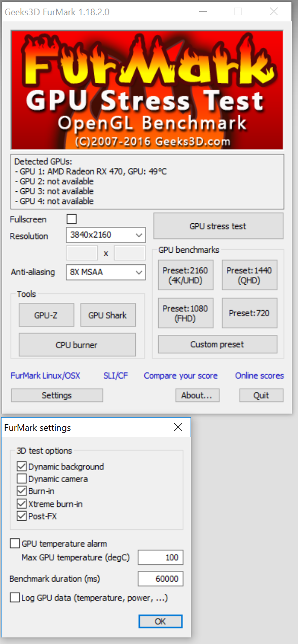The image size is (298, 644).
Task: Open the Resolution dropdown showing 3840x2160
Action: 105,235
